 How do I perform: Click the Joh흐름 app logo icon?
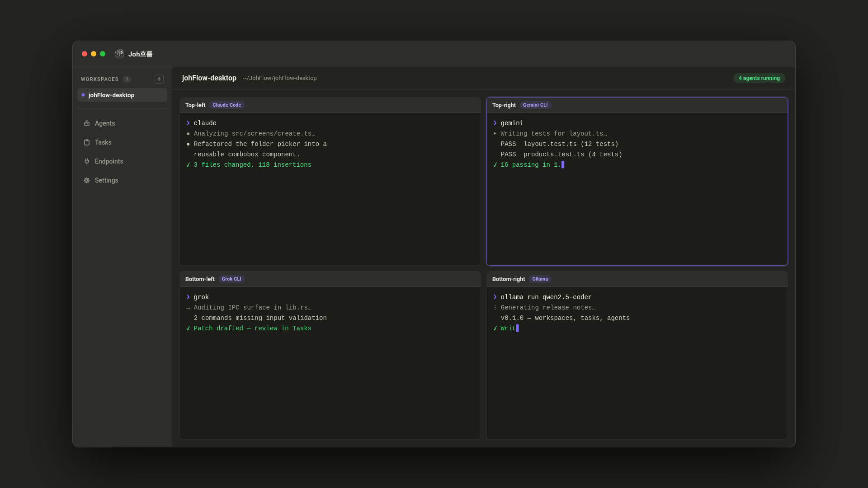click(119, 54)
